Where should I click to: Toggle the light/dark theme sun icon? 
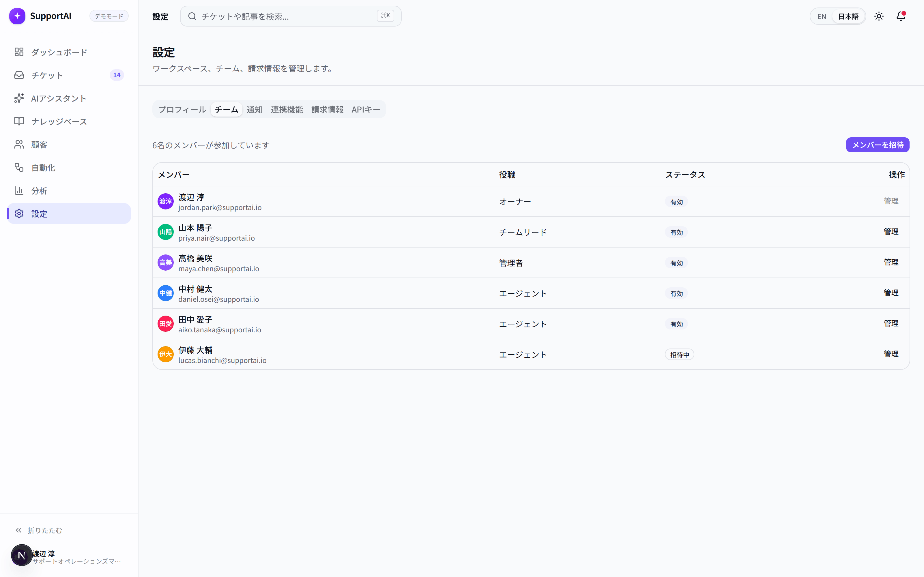pyautogui.click(x=879, y=16)
